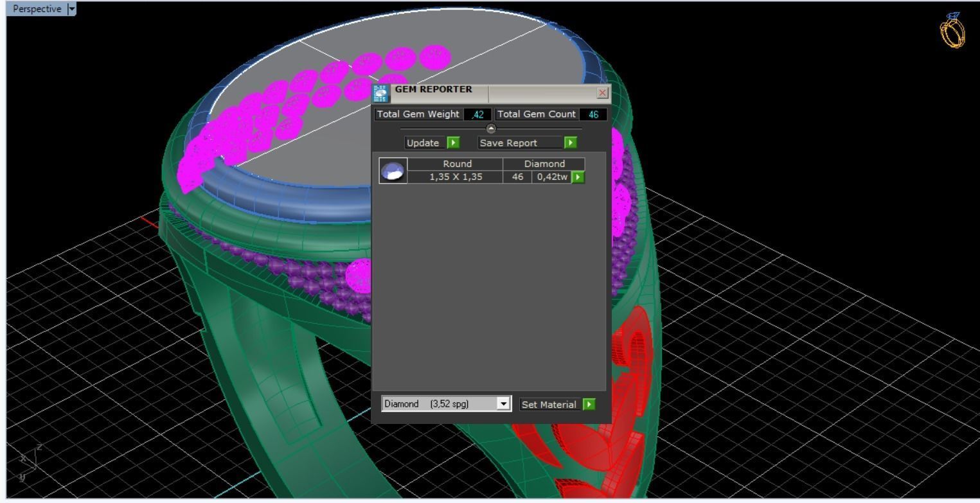Click the '46' gem quantity cell
This screenshot has width=980, height=503.
pyautogui.click(x=517, y=177)
